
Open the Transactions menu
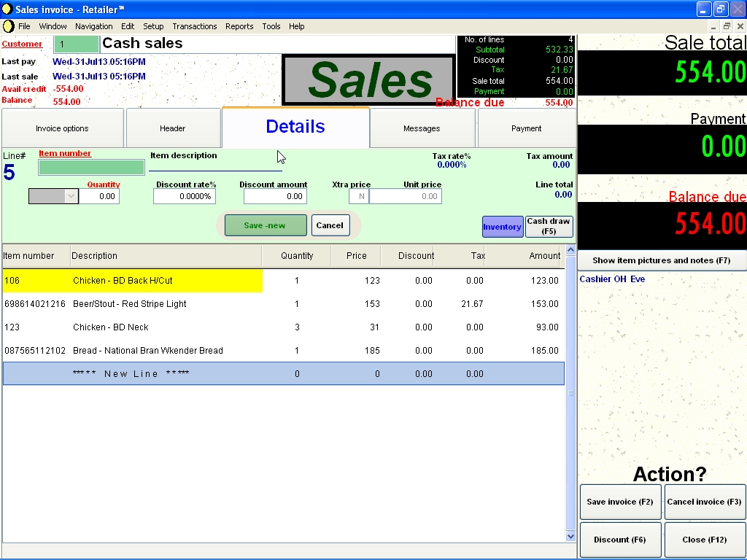[194, 26]
